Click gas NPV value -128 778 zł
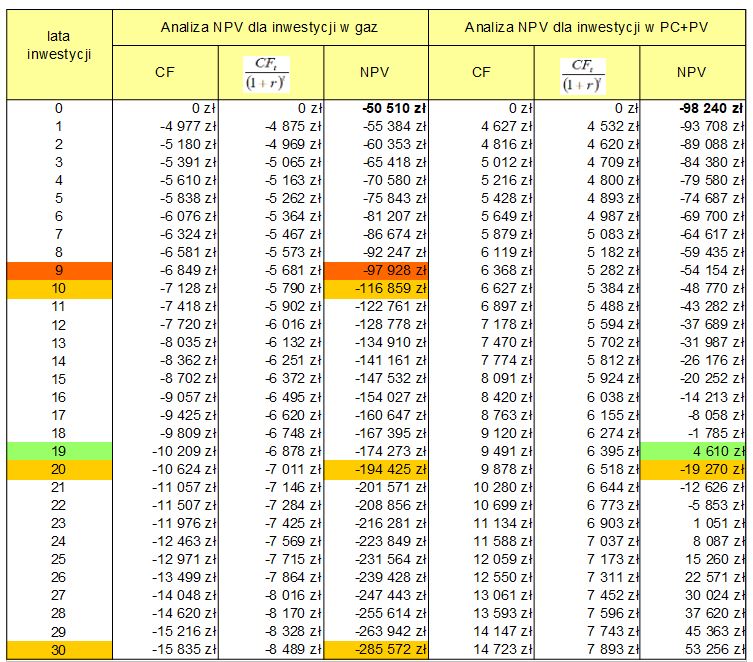This screenshot has width=753, height=662. 391,325
